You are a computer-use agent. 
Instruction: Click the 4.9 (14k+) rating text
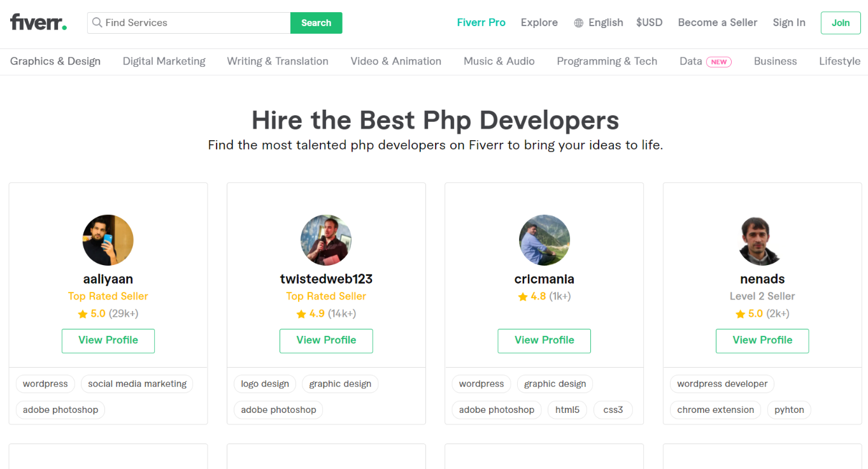(x=332, y=314)
